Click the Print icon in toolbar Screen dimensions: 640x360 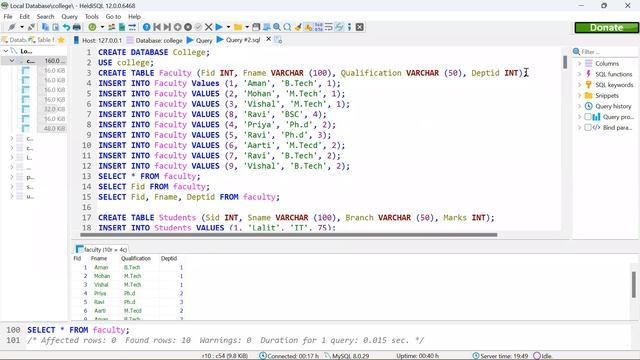point(76,27)
